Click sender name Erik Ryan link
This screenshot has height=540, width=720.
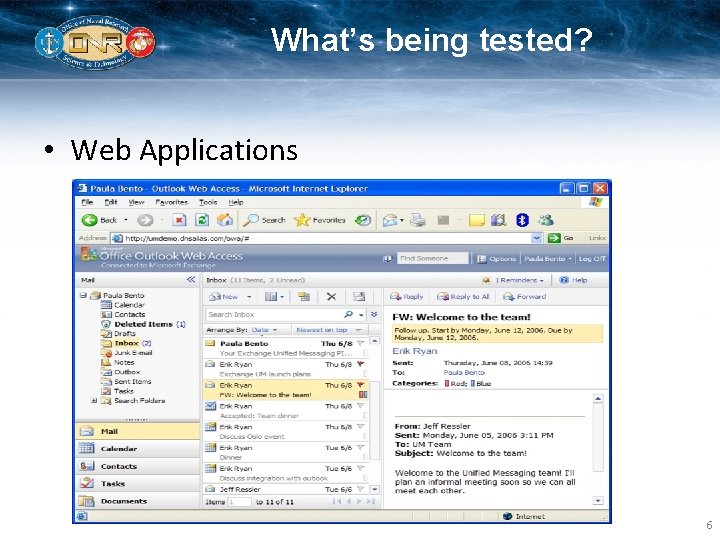point(415,351)
